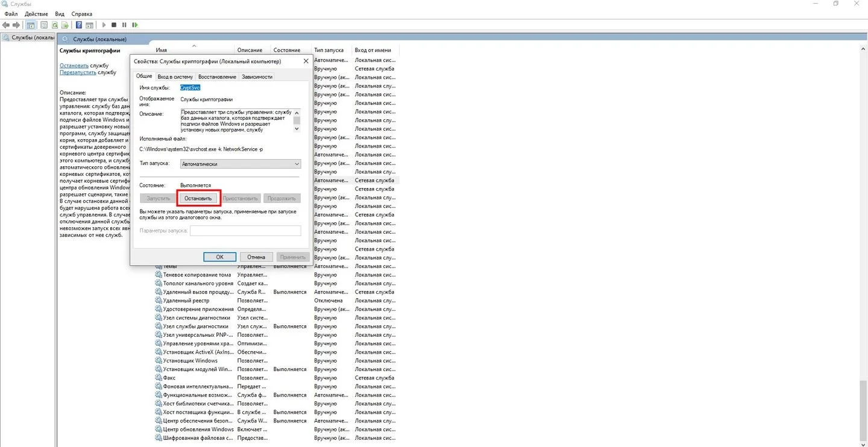The image size is (868, 447).
Task: Click the Остановить button in the dialog
Action: pos(198,198)
